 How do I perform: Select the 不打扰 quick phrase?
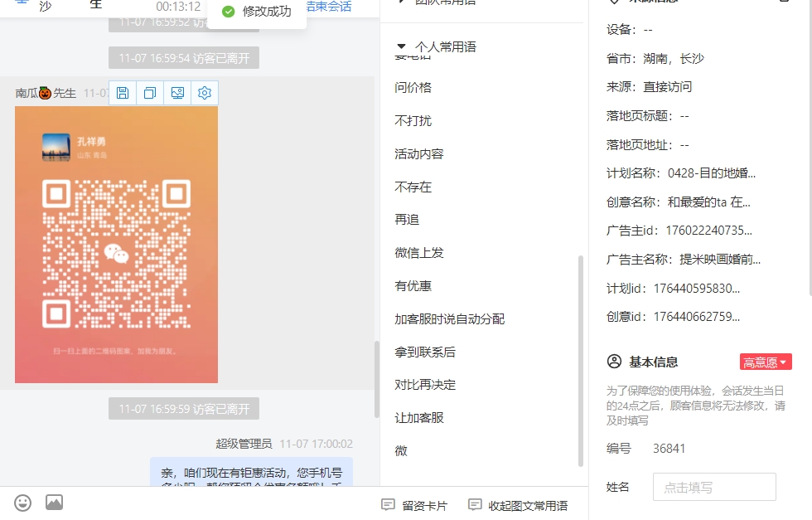413,121
